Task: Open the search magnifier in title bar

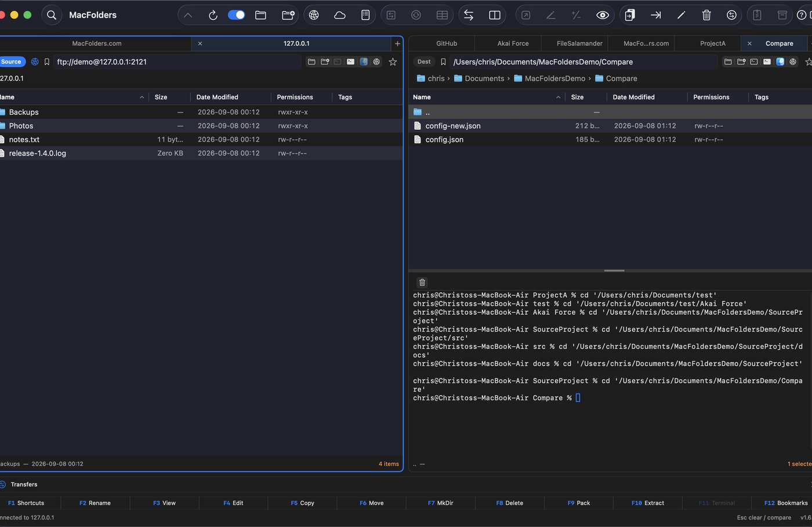Action: point(52,15)
